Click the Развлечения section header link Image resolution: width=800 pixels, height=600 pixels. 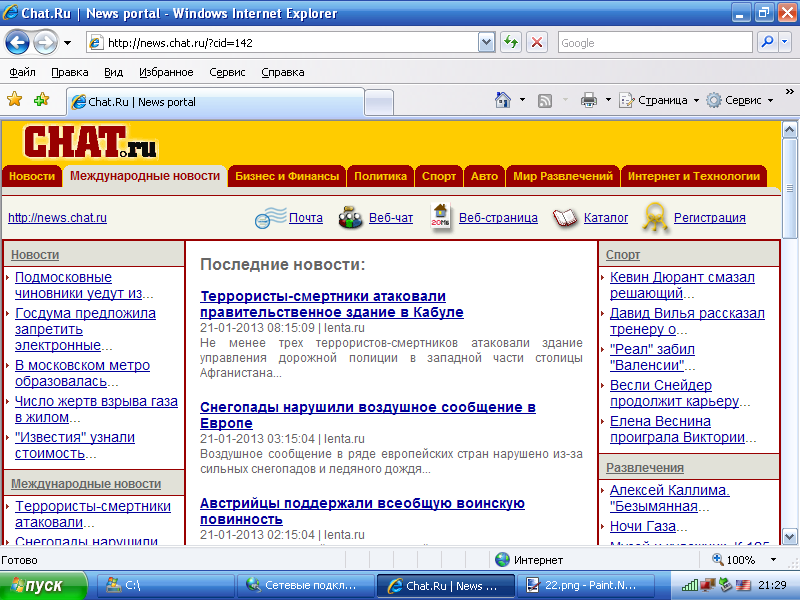click(645, 468)
